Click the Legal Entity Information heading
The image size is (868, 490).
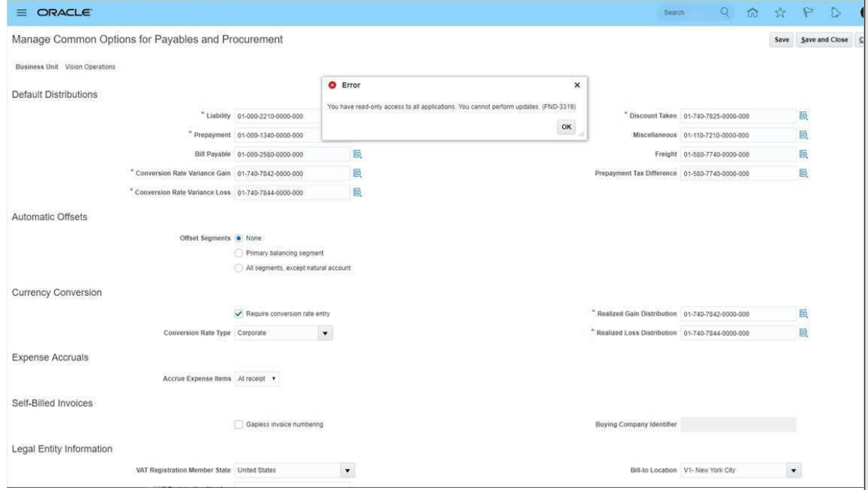click(x=62, y=449)
